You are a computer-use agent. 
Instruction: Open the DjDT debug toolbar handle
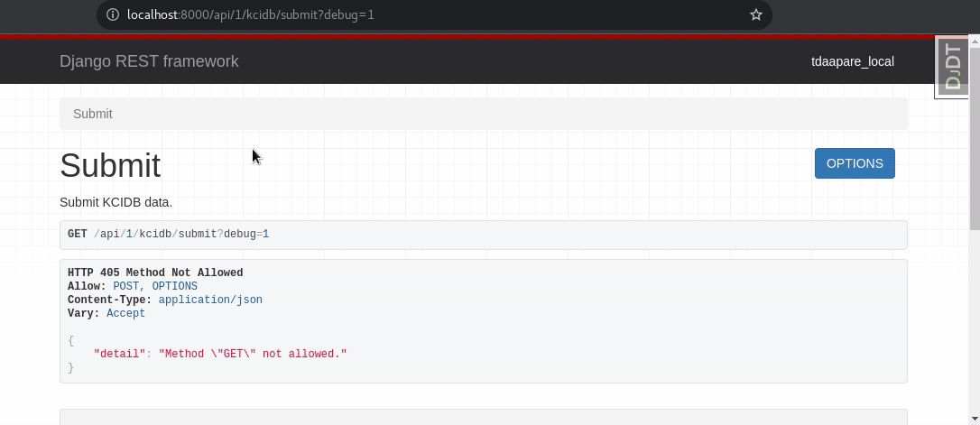[952, 67]
